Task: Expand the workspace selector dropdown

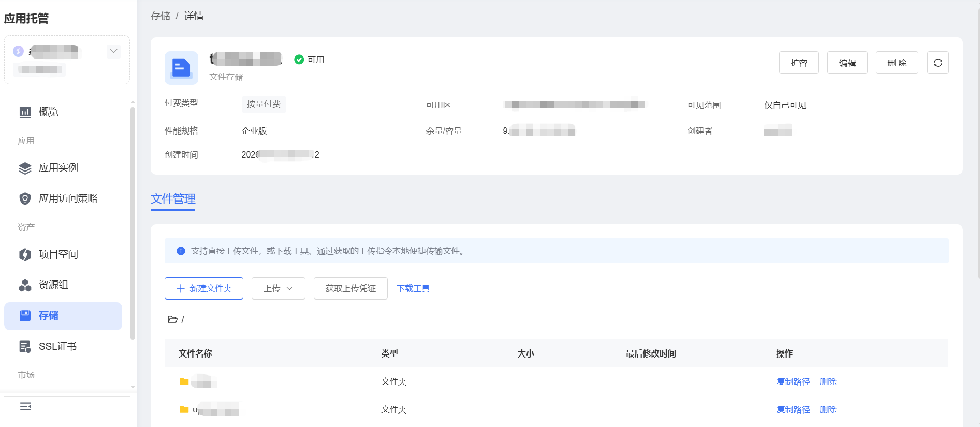Action: pyautogui.click(x=113, y=51)
